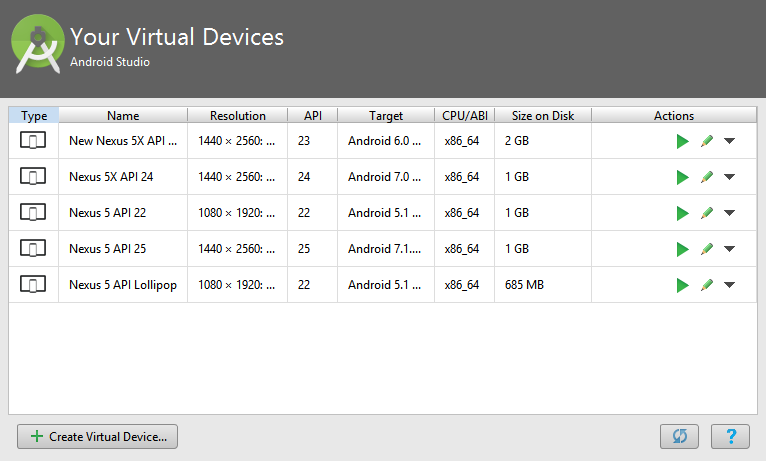Click device type icon for Nexus 5X API 24
This screenshot has height=461, width=766.
click(33, 176)
